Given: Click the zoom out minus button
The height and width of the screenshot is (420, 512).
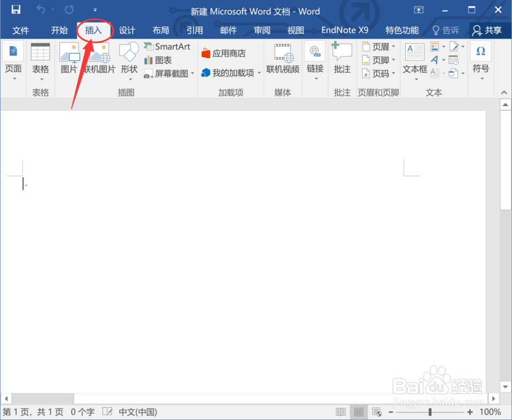Looking at the screenshot, I should click(390, 412).
